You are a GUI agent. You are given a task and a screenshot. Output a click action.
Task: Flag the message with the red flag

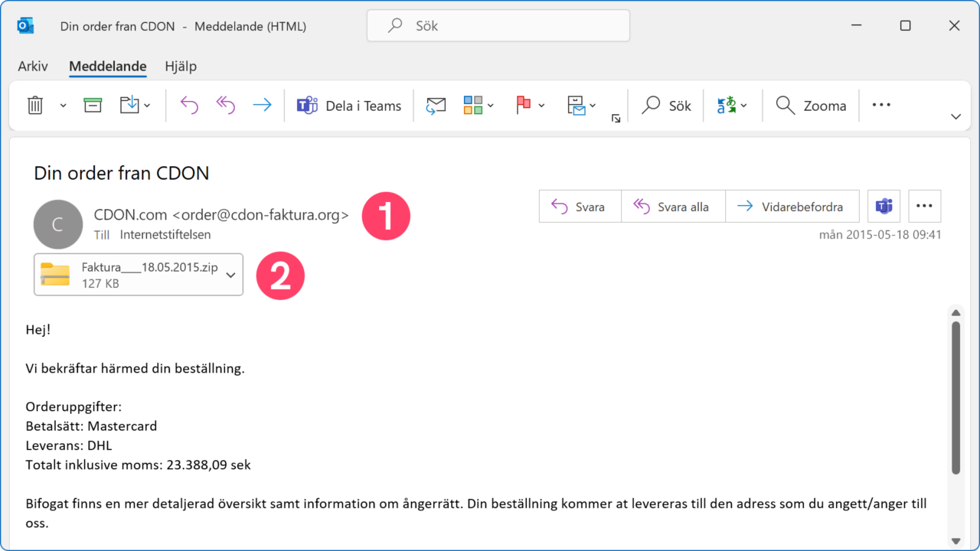point(524,106)
